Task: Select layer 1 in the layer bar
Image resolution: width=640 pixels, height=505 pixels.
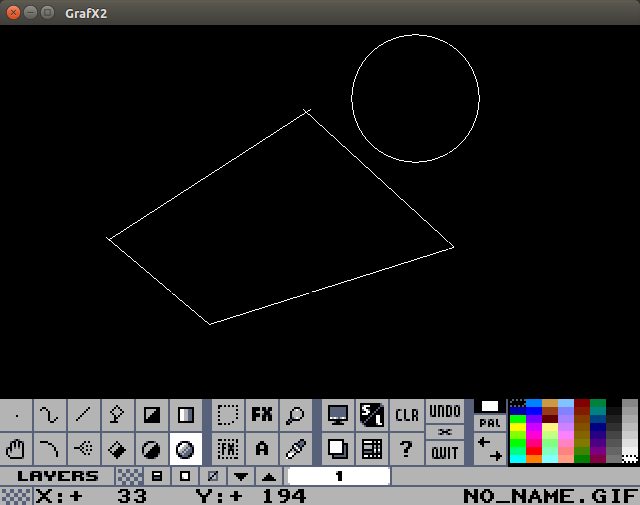Action: click(x=338, y=476)
